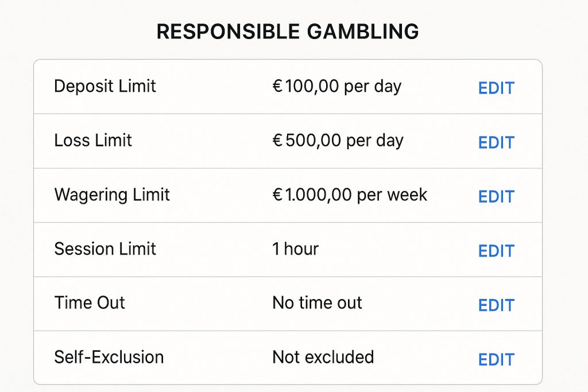The width and height of the screenshot is (588, 392).
Task: Edit the Loss Limit setting
Action: point(496,142)
